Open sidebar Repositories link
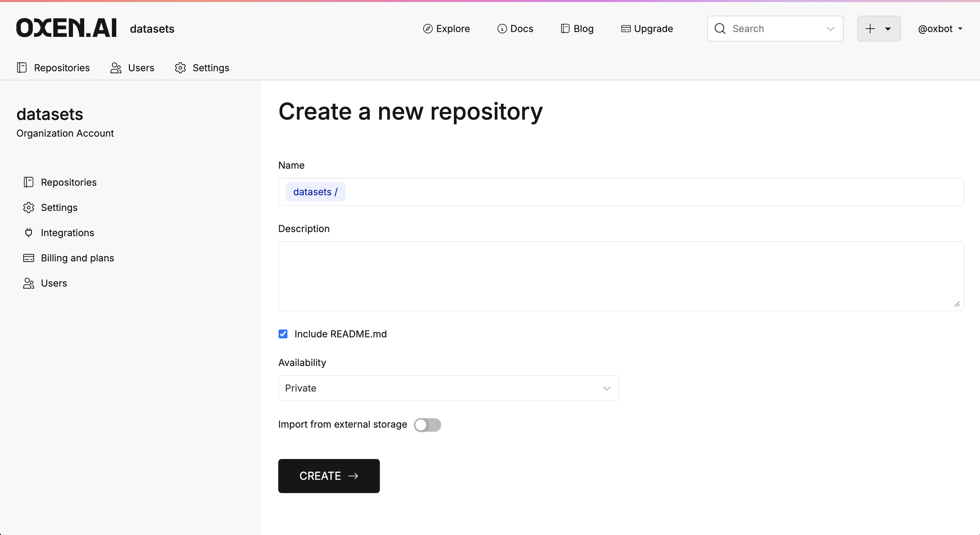 69,182
